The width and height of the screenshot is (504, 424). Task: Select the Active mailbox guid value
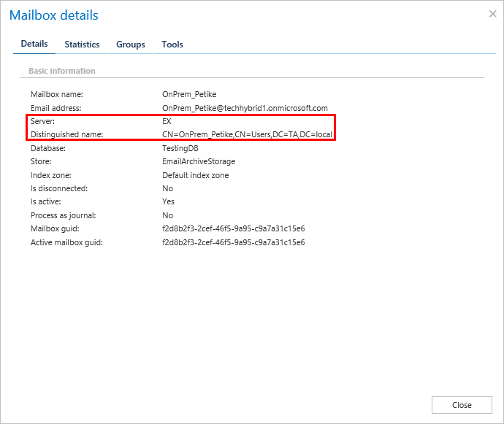pos(233,242)
